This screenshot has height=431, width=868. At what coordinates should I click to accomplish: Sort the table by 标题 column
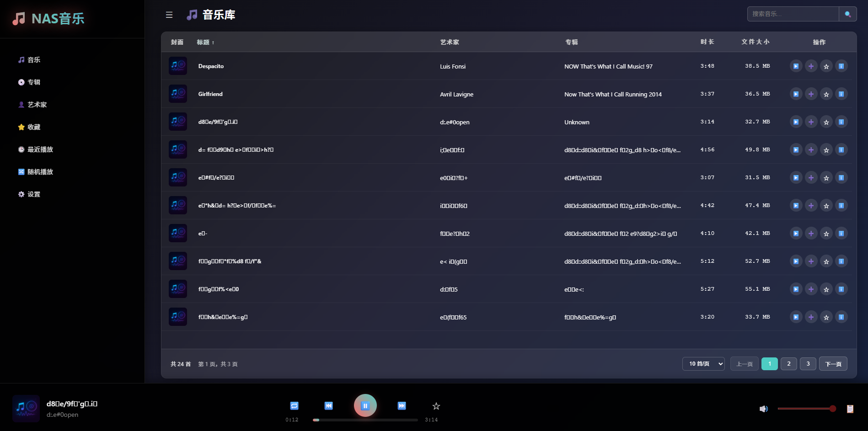click(x=205, y=42)
